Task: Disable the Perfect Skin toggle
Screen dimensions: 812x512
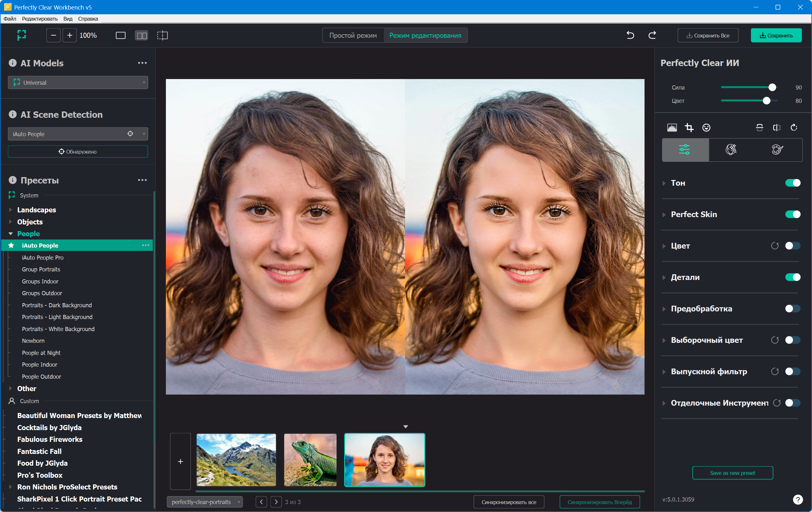Action: click(x=792, y=214)
